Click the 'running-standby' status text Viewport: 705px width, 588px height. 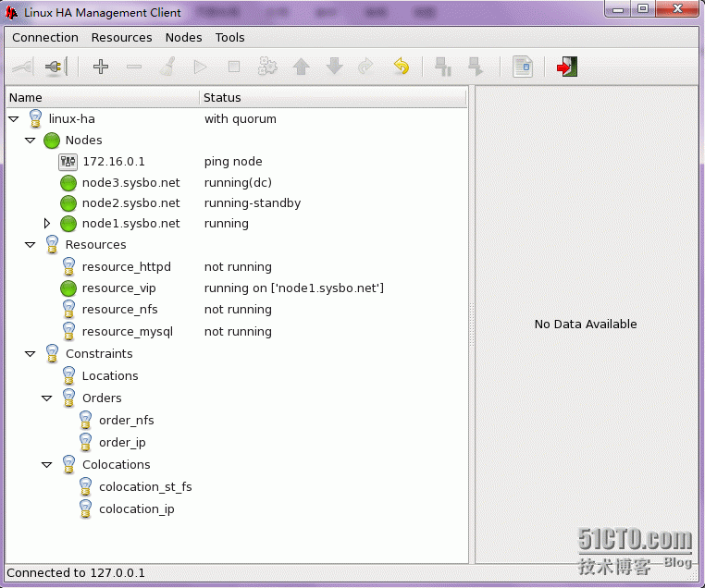[253, 203]
